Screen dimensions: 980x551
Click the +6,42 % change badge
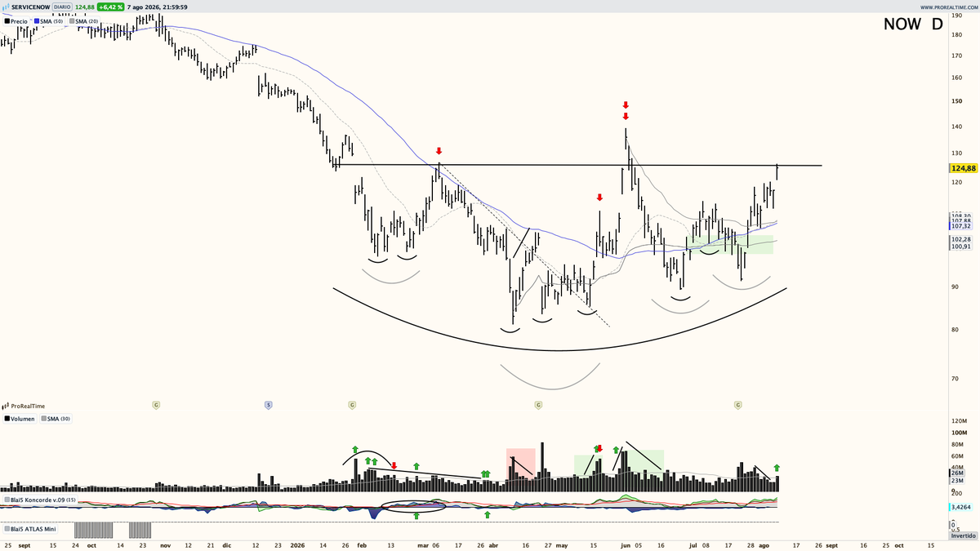(x=110, y=7)
